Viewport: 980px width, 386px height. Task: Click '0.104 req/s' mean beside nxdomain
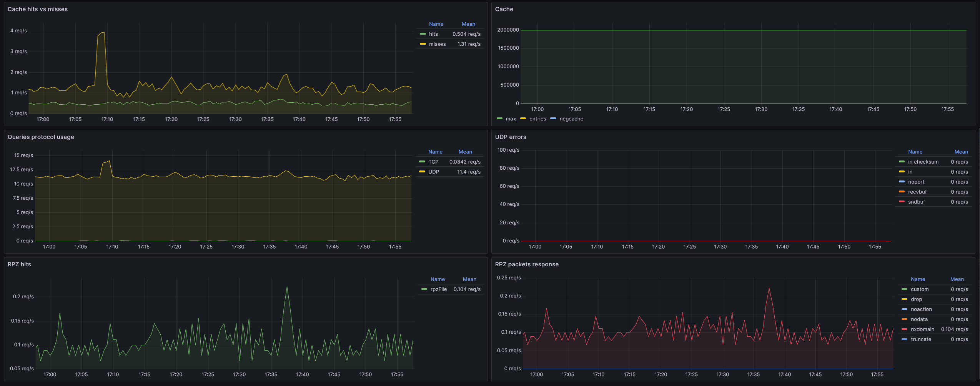pyautogui.click(x=955, y=329)
